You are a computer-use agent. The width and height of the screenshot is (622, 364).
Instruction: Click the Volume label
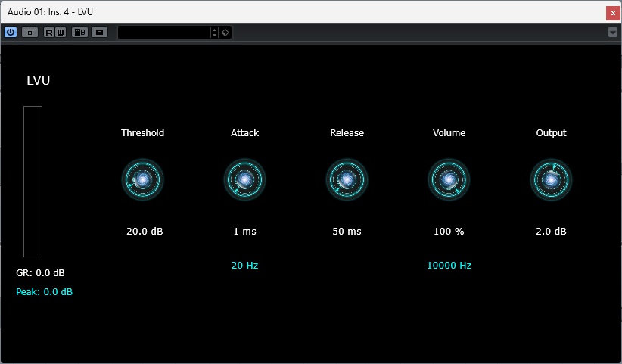449,133
